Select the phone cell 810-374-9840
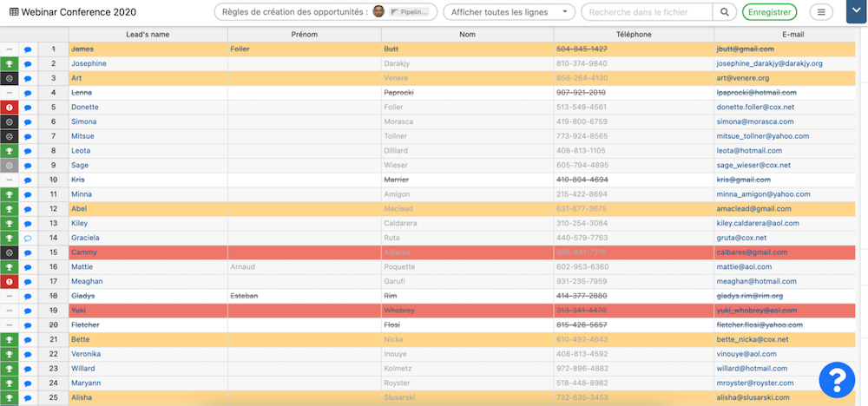 (x=634, y=63)
